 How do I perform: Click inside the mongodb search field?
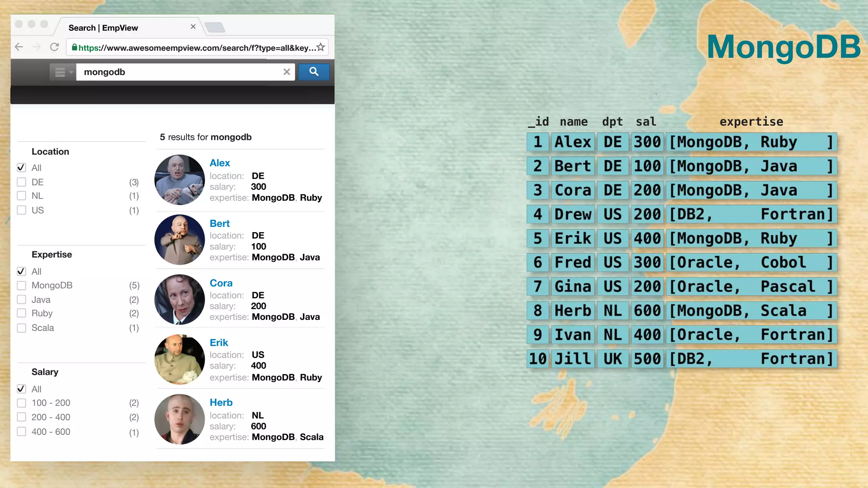178,72
